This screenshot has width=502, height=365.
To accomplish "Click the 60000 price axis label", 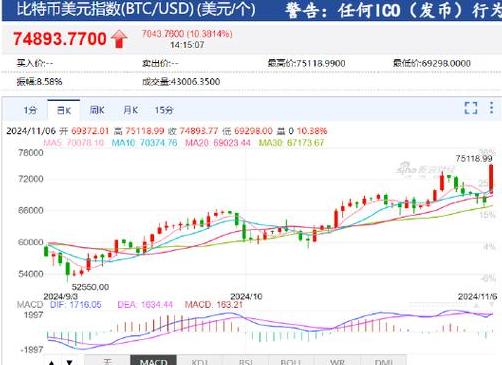I will coord(30,242).
